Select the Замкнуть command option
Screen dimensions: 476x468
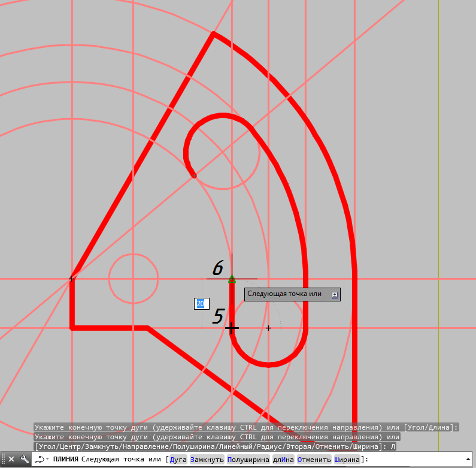pyautogui.click(x=207, y=460)
